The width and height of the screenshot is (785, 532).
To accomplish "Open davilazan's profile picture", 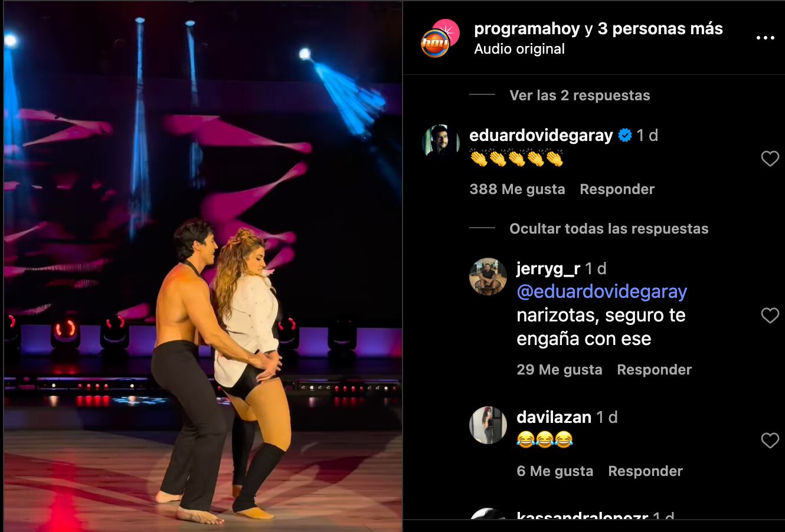I will tap(488, 425).
